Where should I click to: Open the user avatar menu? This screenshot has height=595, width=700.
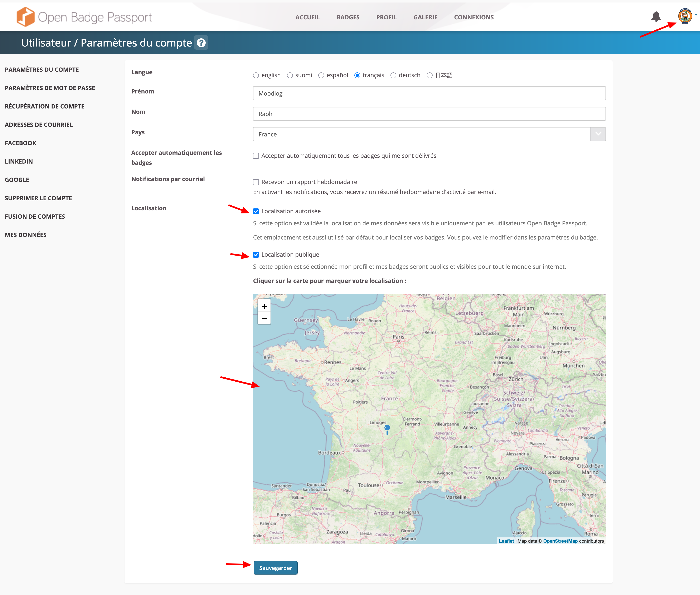685,16
